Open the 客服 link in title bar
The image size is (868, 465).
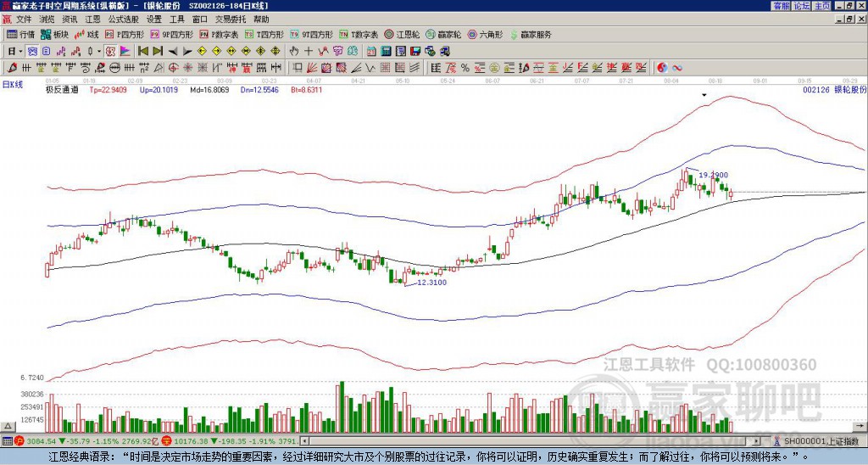781,6
